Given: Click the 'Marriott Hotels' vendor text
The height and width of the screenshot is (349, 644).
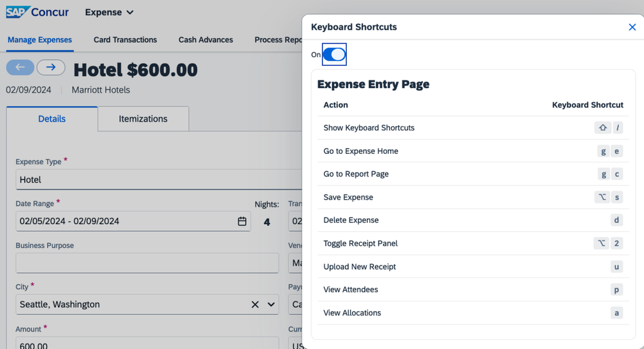Looking at the screenshot, I should pos(101,90).
